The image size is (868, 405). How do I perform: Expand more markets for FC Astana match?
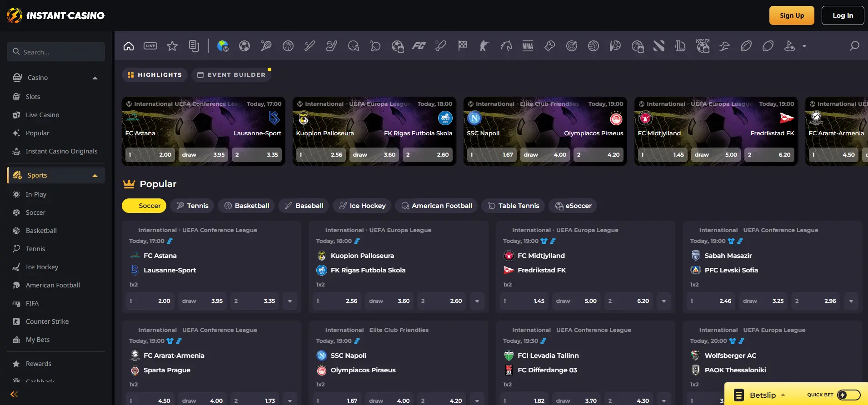pos(290,301)
